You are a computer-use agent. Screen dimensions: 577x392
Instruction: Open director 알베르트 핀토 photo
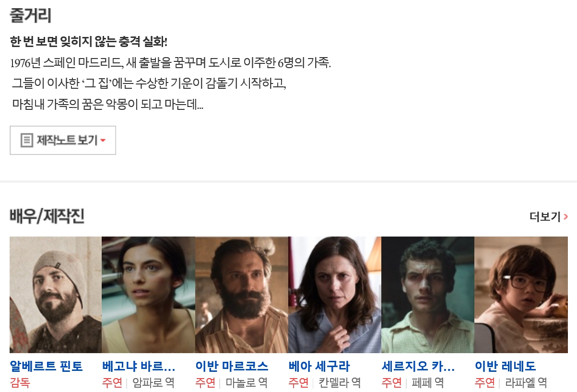[x=56, y=295]
